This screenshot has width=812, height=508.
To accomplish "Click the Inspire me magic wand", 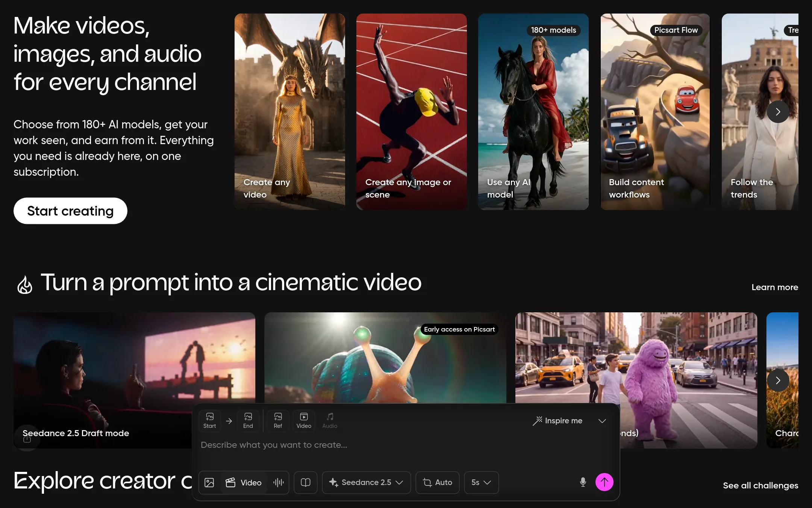I will click(x=557, y=421).
